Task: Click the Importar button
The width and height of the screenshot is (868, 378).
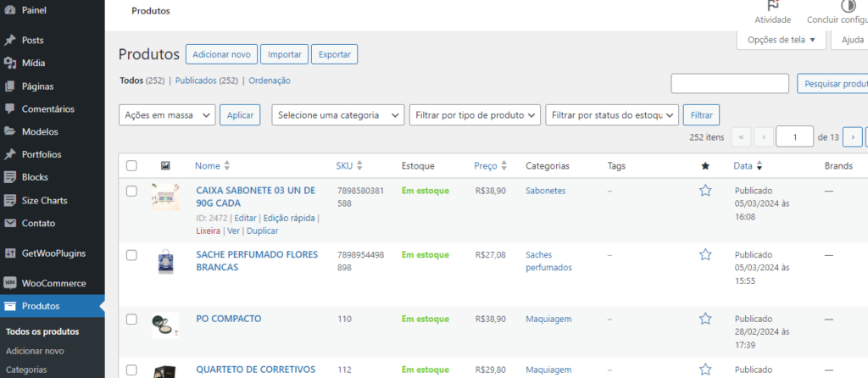Action: tap(284, 54)
